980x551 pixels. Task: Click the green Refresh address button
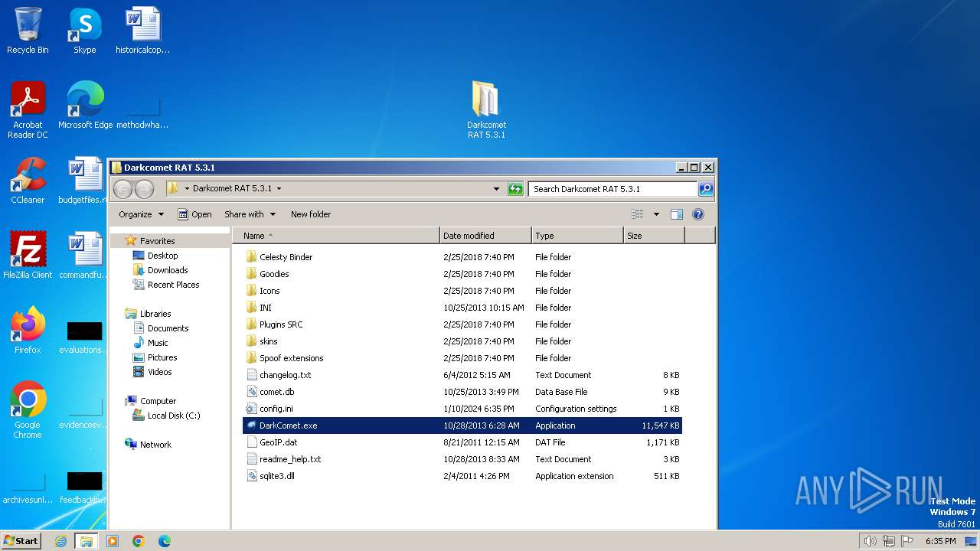tap(515, 189)
